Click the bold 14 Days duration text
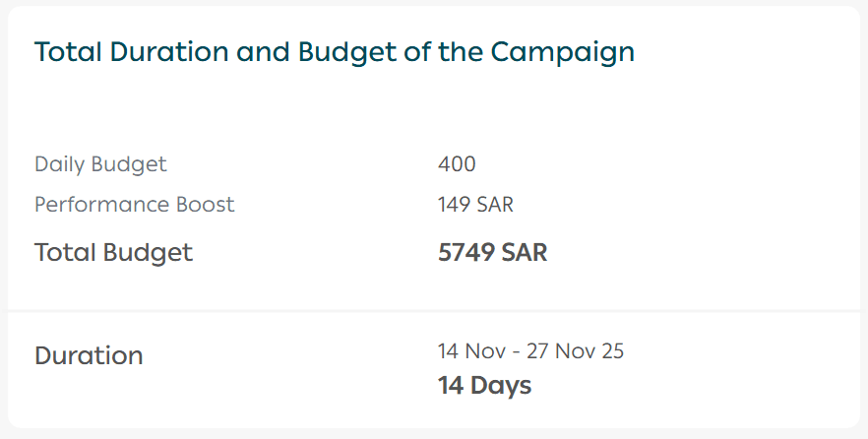Screen dimensions: 868x439 484,385
